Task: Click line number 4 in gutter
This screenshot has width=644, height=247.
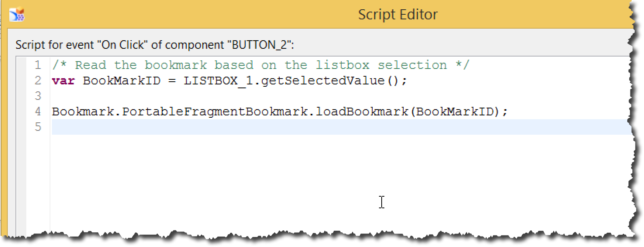Action: coord(38,111)
